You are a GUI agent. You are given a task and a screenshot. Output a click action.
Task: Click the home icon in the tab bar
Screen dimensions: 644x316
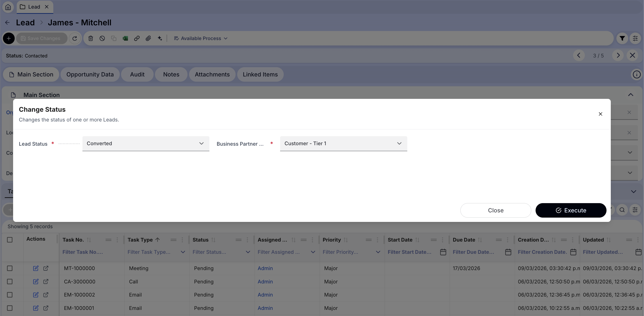click(8, 7)
